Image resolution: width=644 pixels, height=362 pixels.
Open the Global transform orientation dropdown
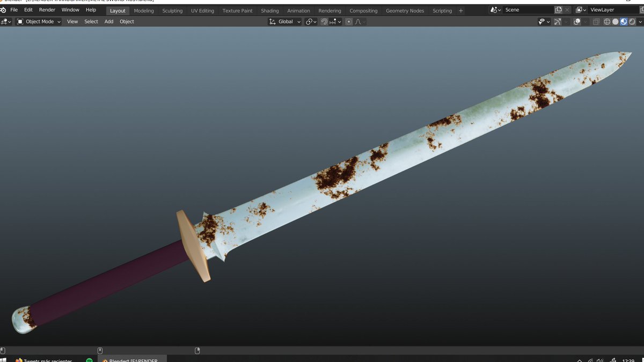pos(285,21)
